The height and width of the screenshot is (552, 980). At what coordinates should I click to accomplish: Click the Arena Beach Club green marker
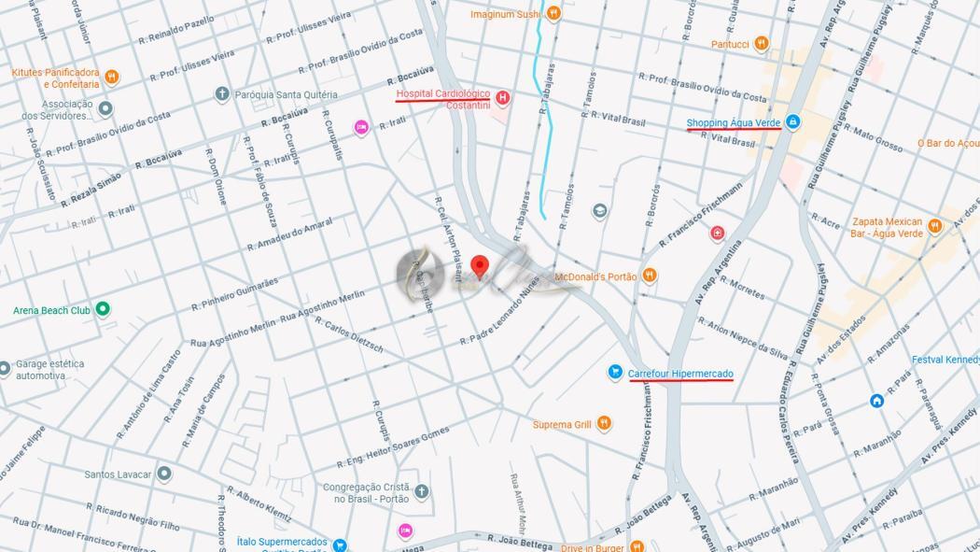tap(103, 309)
